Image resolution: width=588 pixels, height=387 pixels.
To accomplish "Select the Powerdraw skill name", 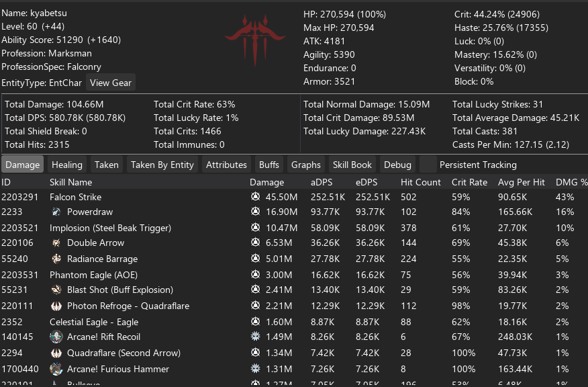I will coord(90,212).
